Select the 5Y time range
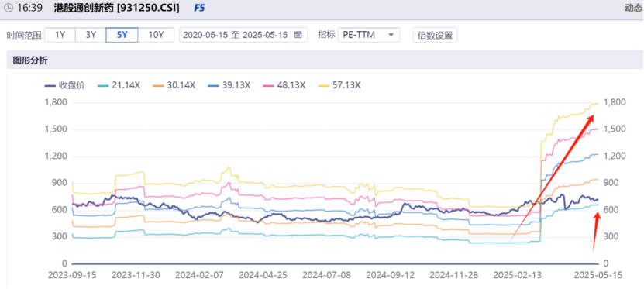 (122, 35)
